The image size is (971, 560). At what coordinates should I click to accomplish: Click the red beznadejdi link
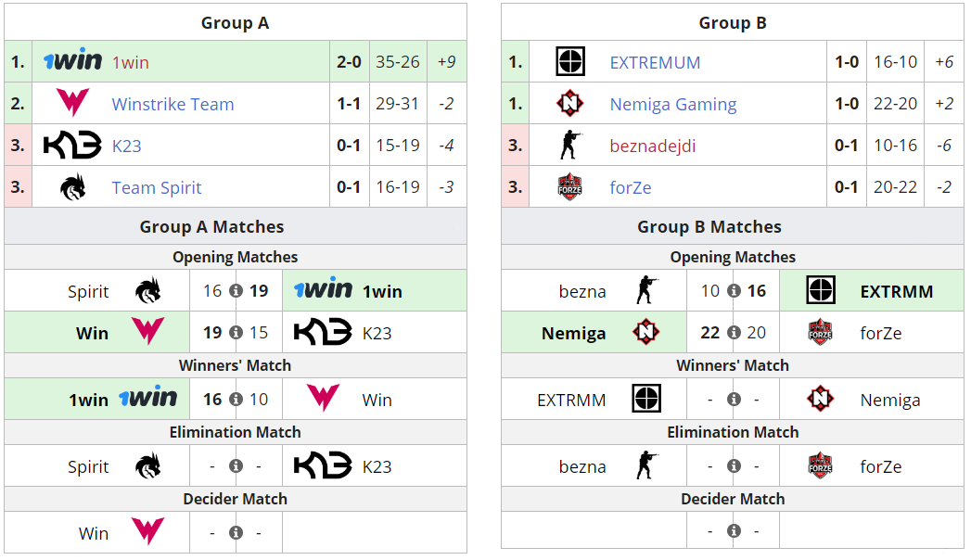[x=652, y=146]
